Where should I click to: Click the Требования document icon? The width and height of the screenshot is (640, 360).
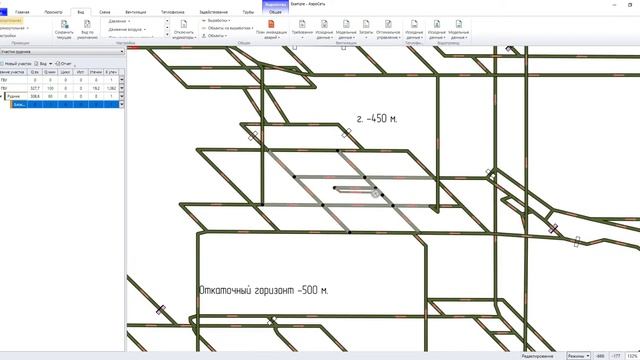302,24
